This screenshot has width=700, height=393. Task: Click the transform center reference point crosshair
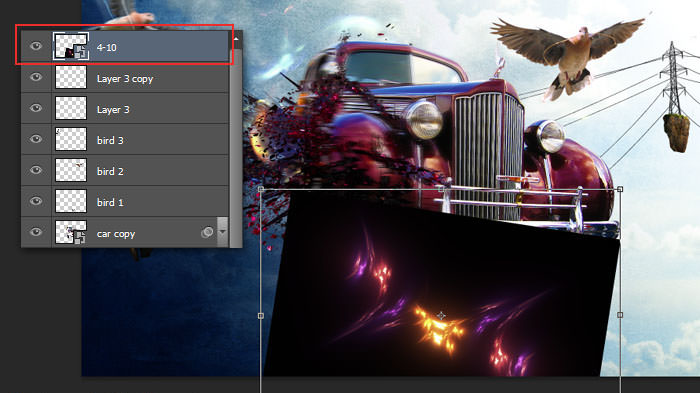pos(441,315)
